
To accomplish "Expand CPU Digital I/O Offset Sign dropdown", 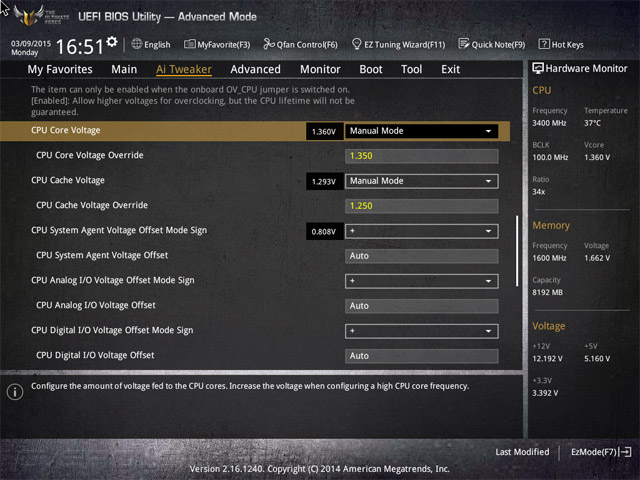I will coord(421,331).
